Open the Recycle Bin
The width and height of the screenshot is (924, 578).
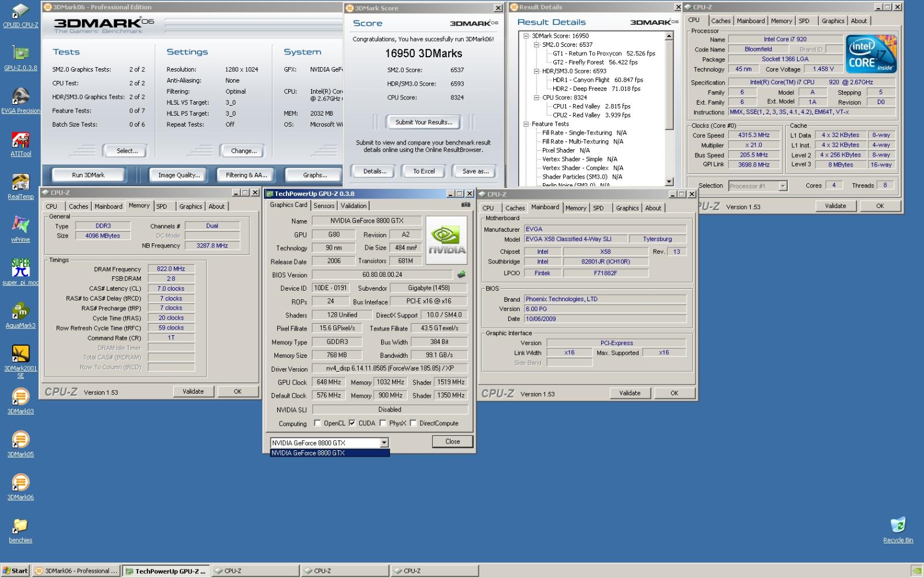(x=898, y=531)
